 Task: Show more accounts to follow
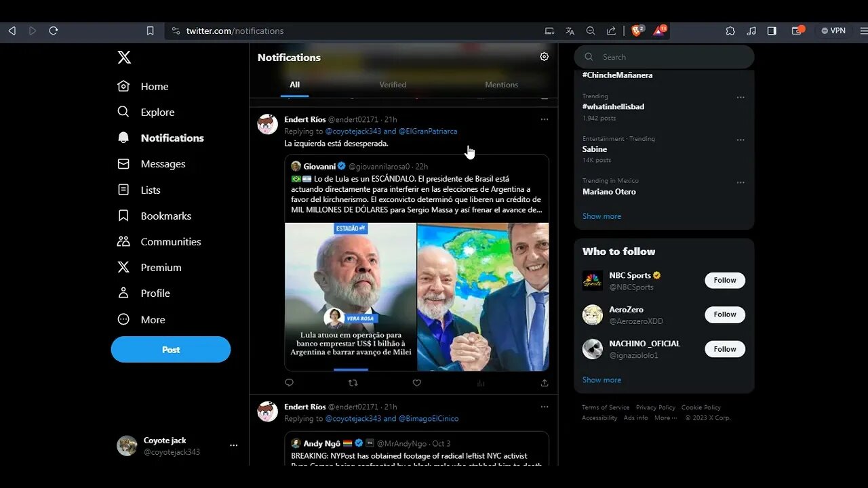pyautogui.click(x=601, y=380)
